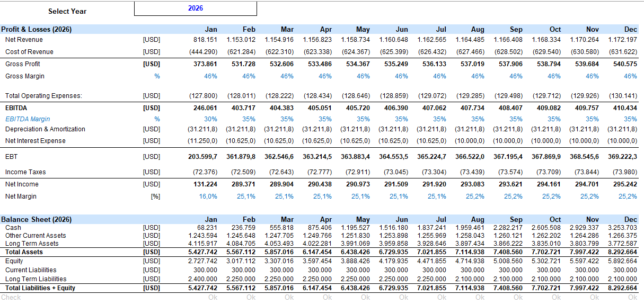Image resolution: width=644 pixels, height=304 pixels.
Task: Select the EBT row label
Action: click(x=11, y=157)
